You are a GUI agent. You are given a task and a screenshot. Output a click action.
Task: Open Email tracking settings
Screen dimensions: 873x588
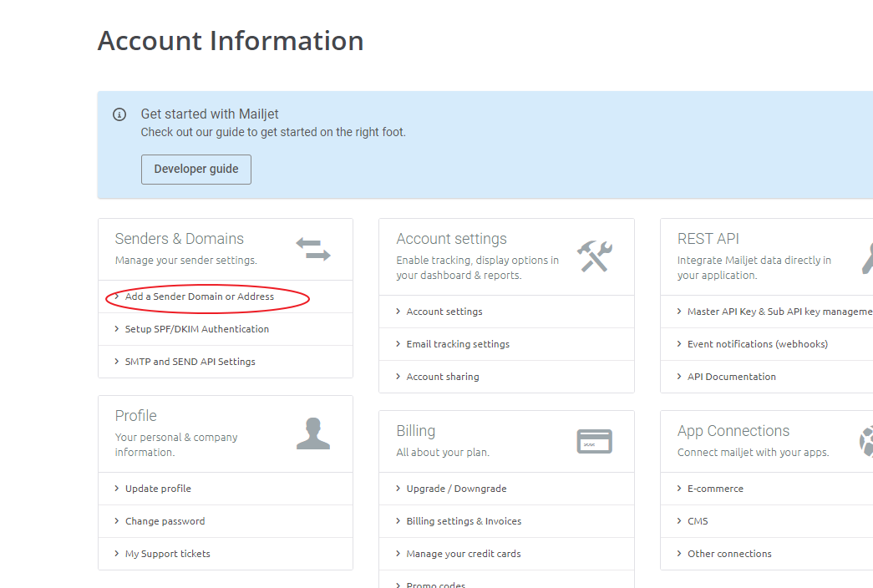[458, 344]
